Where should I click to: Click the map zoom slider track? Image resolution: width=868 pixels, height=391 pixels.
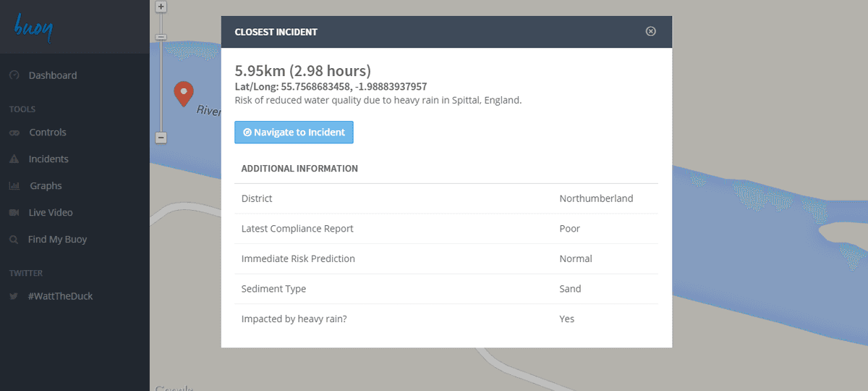(161, 87)
